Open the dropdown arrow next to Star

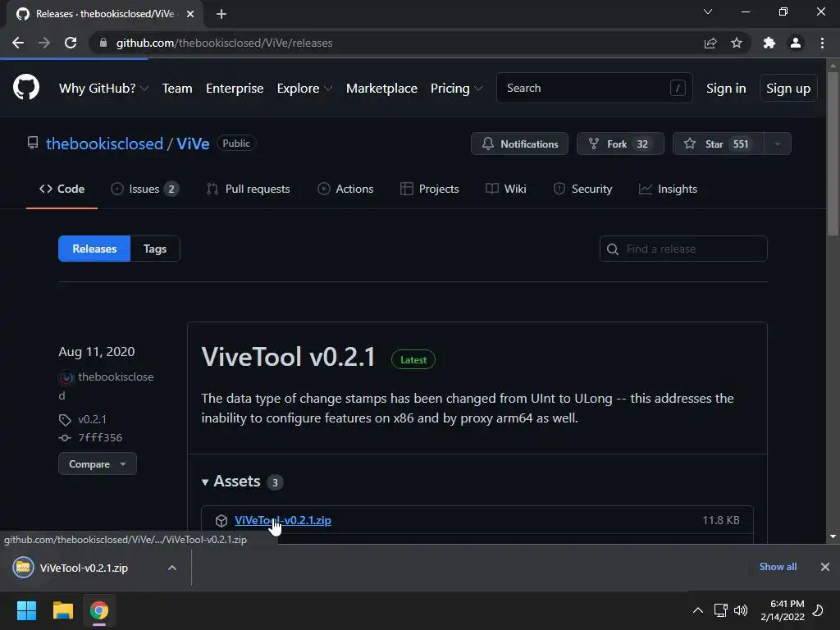[x=778, y=144]
